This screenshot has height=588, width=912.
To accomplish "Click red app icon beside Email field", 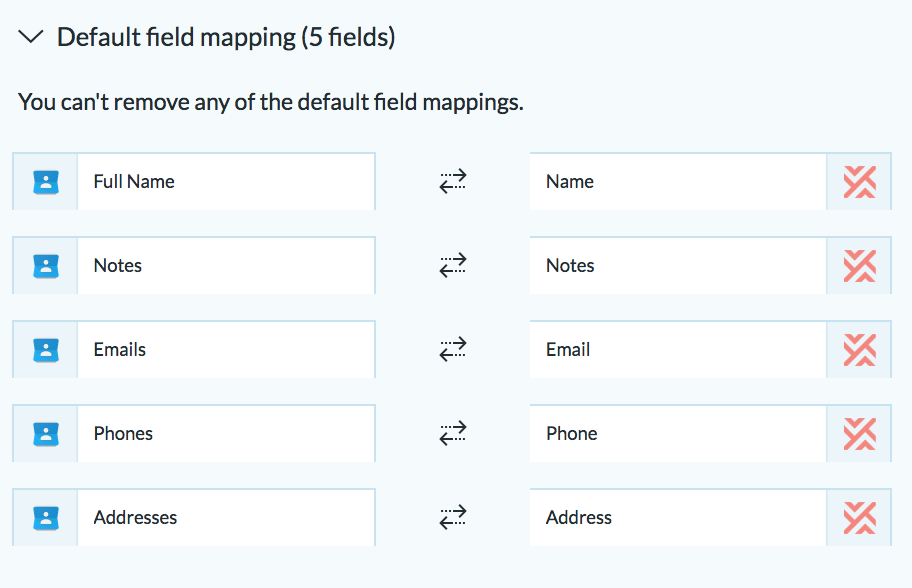I will [x=860, y=350].
